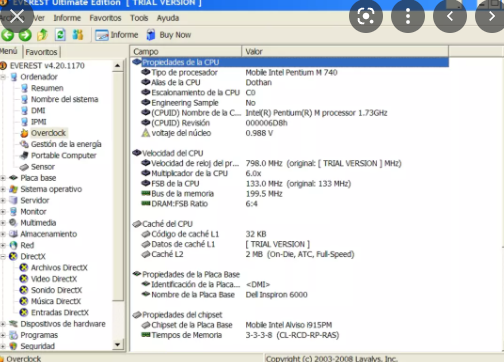The width and height of the screenshot is (504, 362).
Task: Select Dispositivos de hardware tree item
Action: [63, 324]
